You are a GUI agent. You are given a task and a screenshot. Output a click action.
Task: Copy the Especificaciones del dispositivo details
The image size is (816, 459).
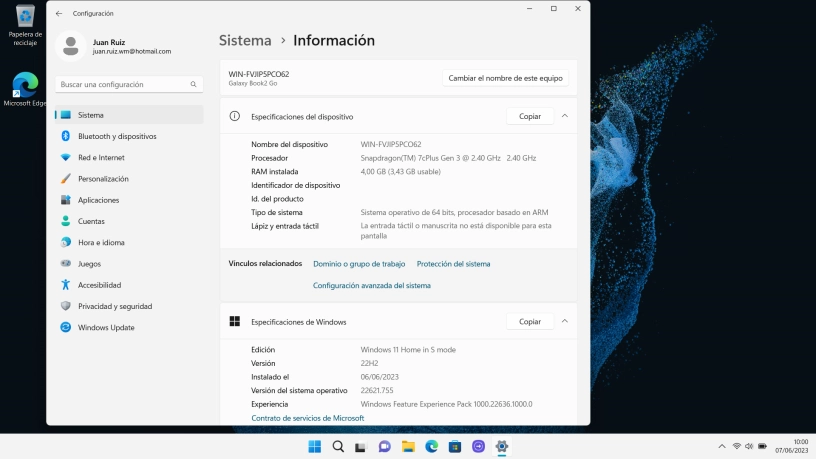(530, 117)
